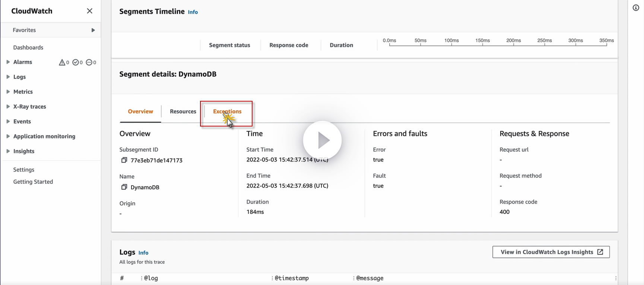Expand the Favorites flyout arrow

point(93,30)
